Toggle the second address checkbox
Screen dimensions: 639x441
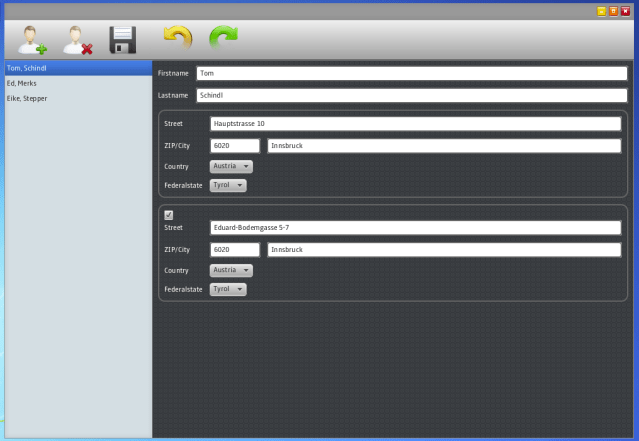pyautogui.click(x=169, y=215)
